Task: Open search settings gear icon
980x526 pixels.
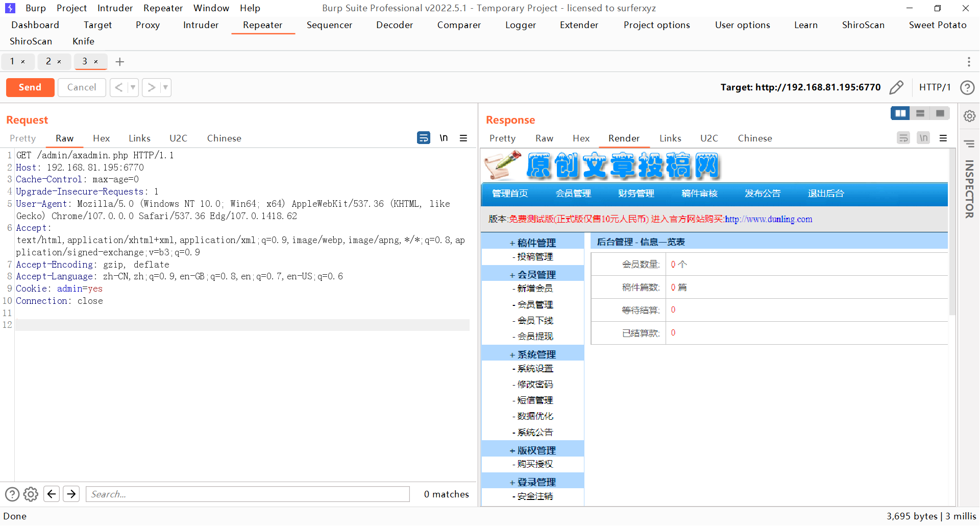Action: pos(31,494)
